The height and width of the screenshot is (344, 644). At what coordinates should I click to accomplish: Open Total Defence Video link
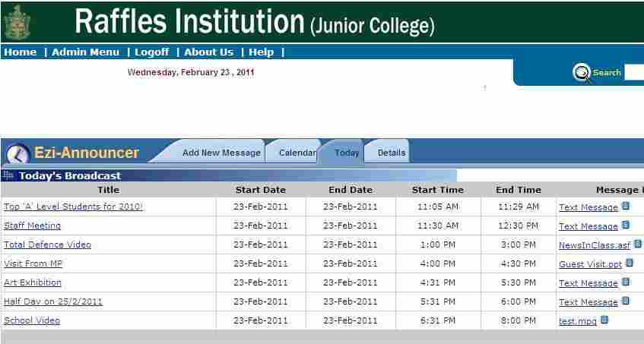coord(48,245)
